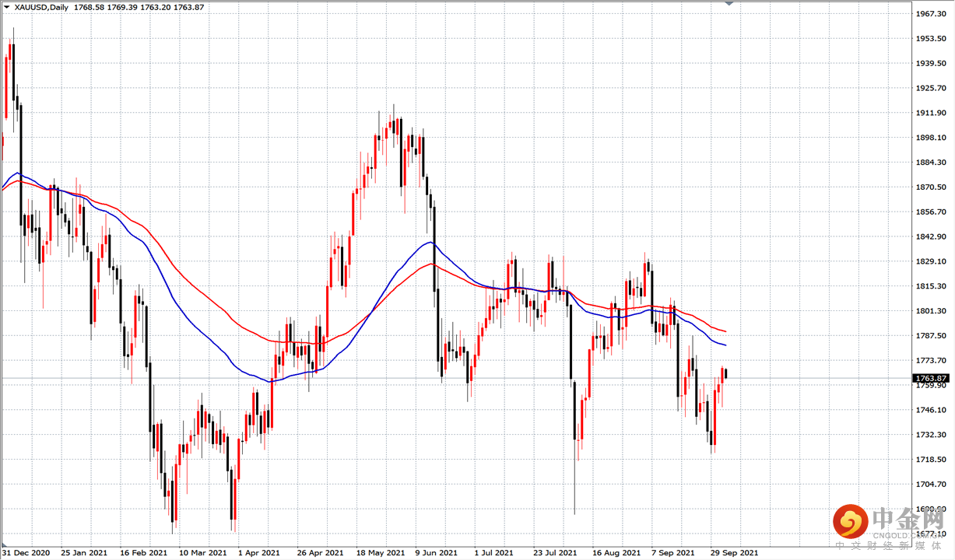Click the 23 Jul 2021 date label
Screen dimensions: 955x560
point(556,553)
